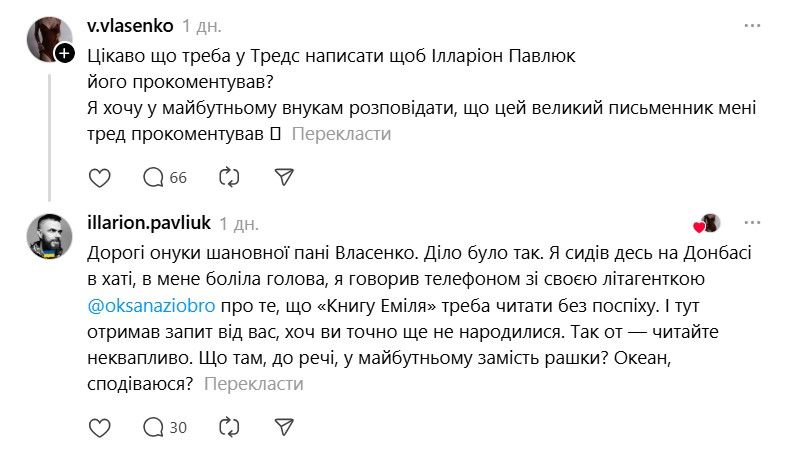This screenshot has width=790, height=452.
Task: Share illarion.pavliuk's reply via paper plane icon
Action: [x=284, y=427]
